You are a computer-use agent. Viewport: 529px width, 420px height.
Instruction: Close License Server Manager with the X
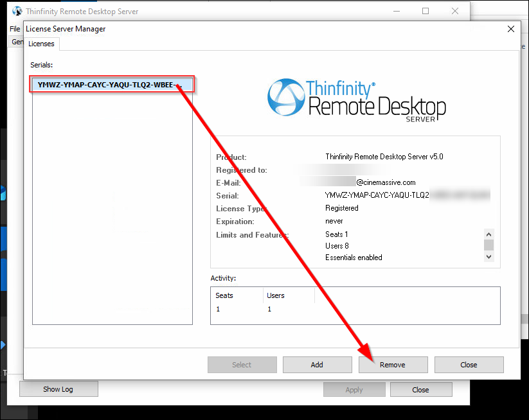coord(511,29)
